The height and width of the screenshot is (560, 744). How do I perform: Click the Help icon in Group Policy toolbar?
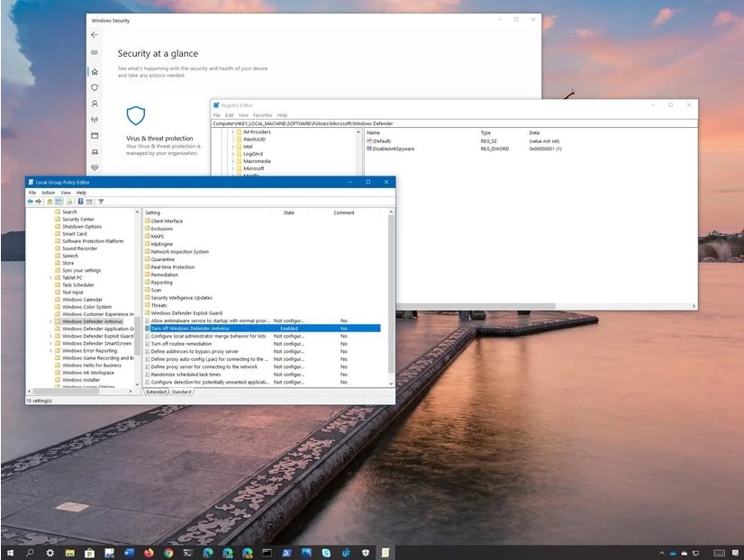[x=80, y=202]
